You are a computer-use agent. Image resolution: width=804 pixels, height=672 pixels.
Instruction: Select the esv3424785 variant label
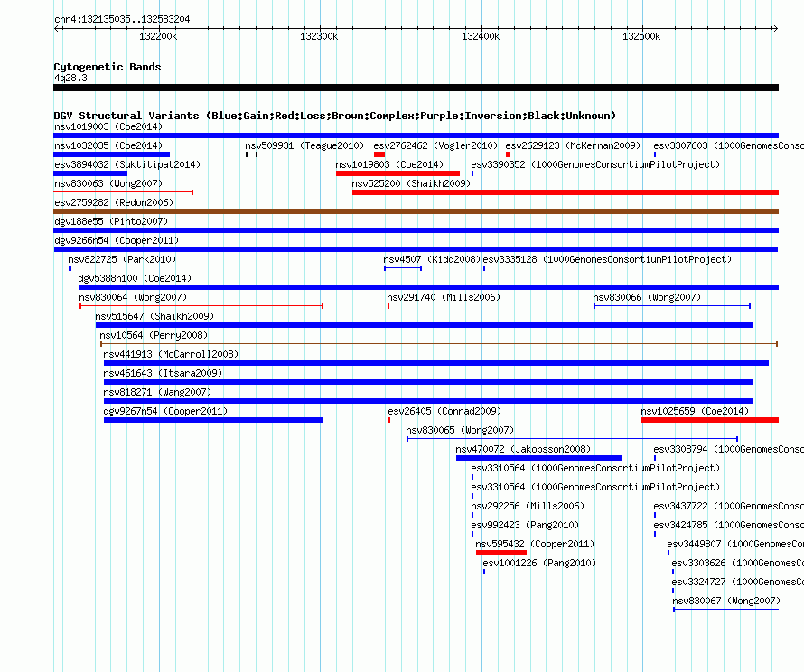(x=729, y=525)
